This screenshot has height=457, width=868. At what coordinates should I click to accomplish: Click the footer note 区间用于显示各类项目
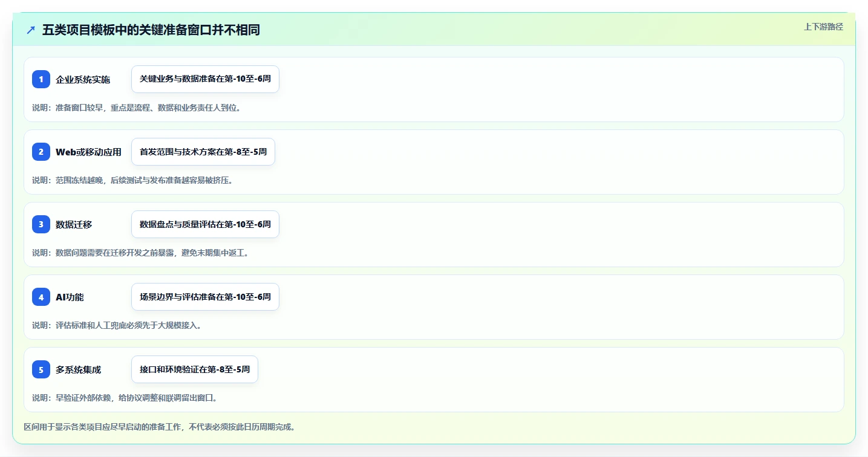160,427
